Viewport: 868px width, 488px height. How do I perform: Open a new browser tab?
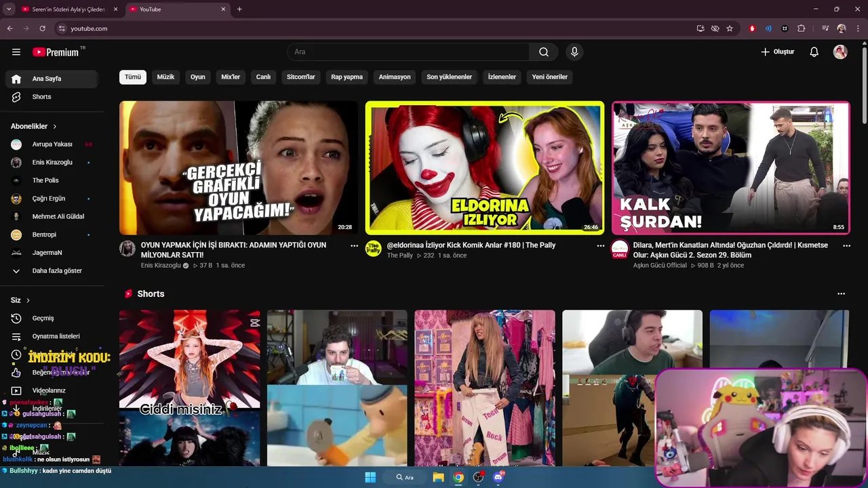[x=239, y=9]
